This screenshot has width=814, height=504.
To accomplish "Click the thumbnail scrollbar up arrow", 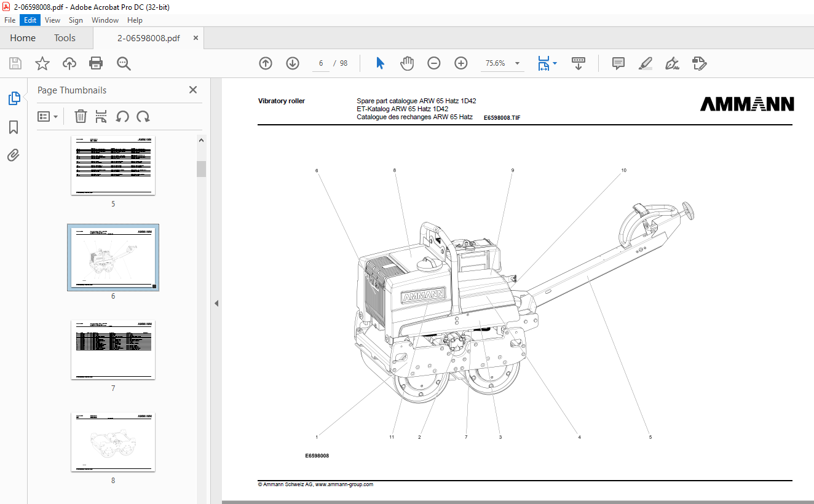I will point(201,141).
